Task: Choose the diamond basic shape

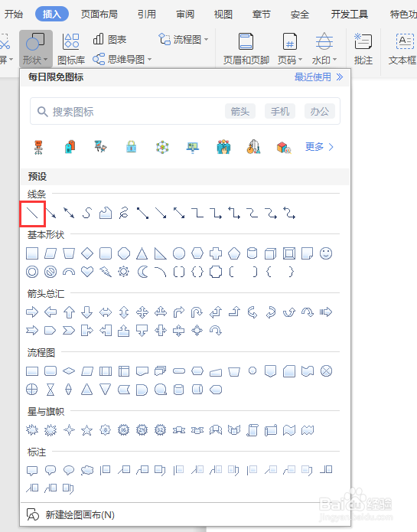Action: click(87, 253)
